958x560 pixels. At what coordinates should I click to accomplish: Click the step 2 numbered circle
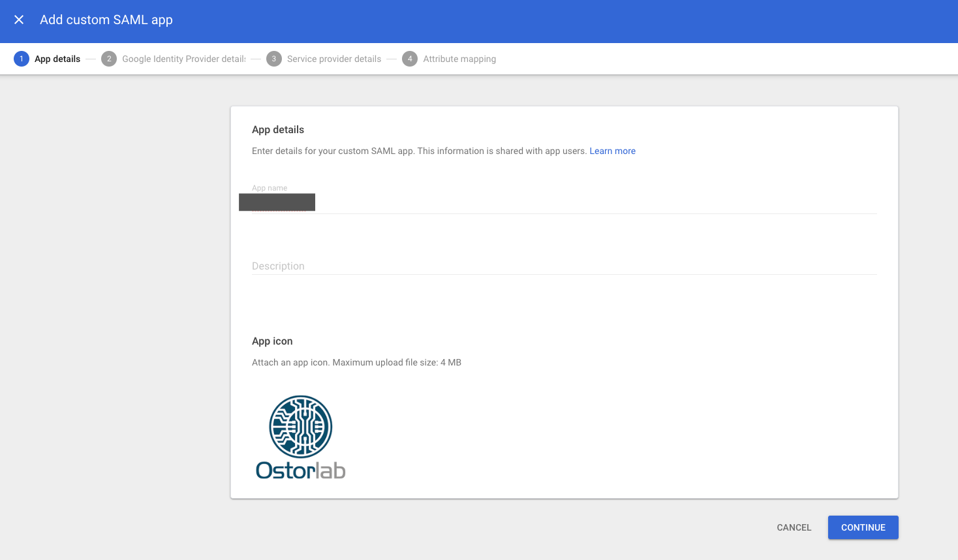click(x=109, y=59)
